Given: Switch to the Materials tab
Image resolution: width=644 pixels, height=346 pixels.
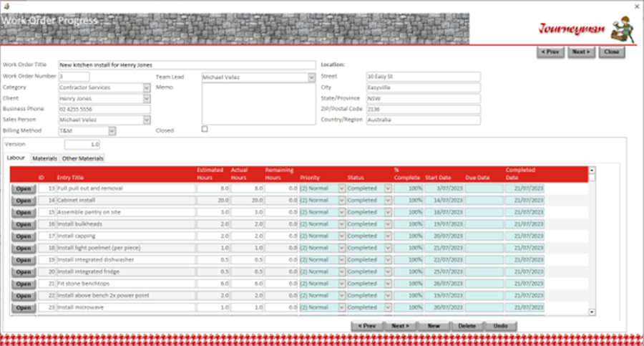Looking at the screenshot, I should [x=44, y=158].
